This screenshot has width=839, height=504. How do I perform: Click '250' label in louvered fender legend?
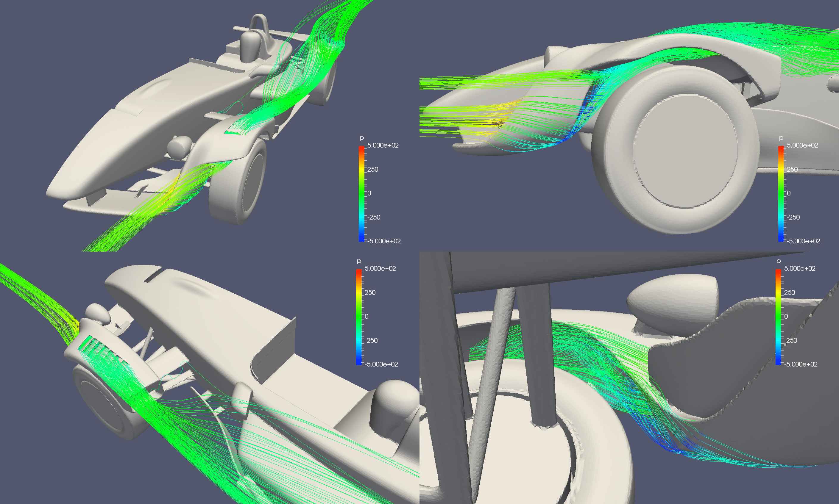pos(370,293)
